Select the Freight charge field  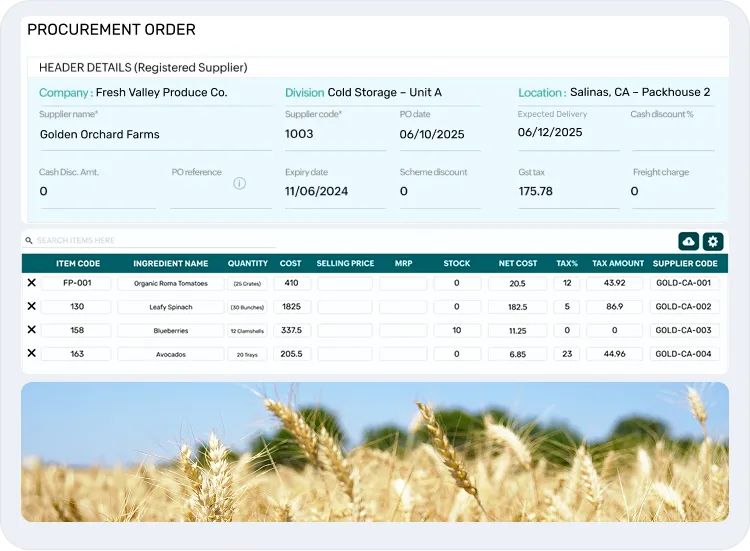[672, 191]
